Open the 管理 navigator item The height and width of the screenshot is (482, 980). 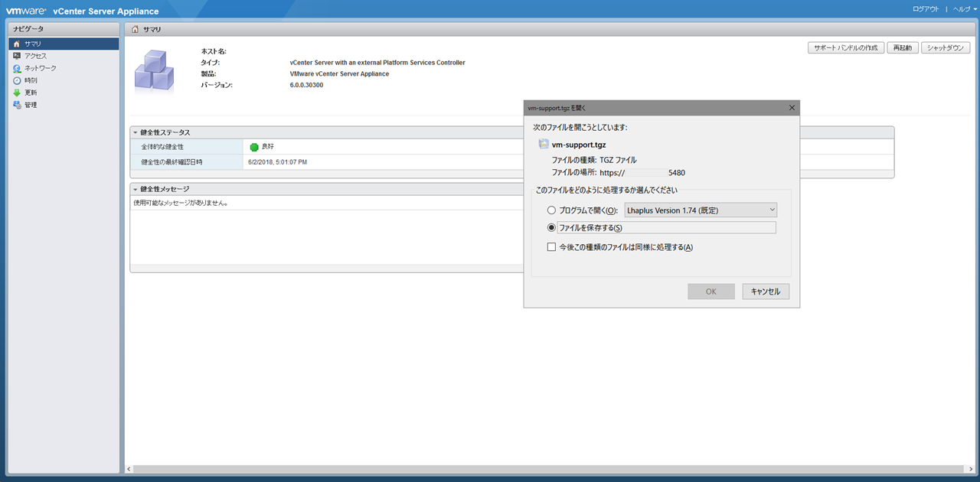click(x=64, y=105)
